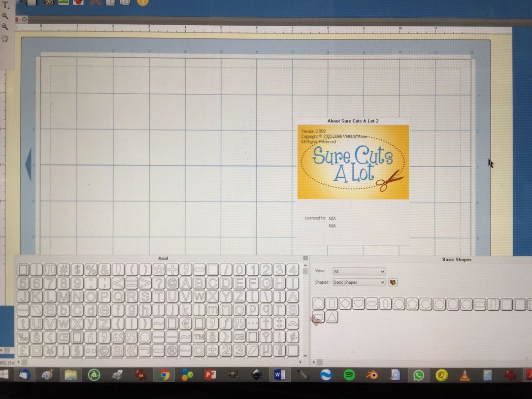The image size is (532, 399).
Task: Click the @ character in Arial panel
Action: point(172,283)
